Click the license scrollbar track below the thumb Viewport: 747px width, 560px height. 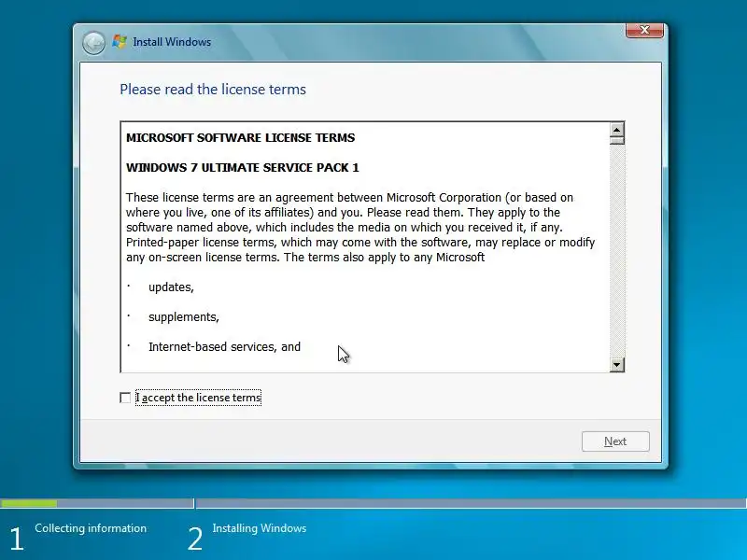point(616,251)
